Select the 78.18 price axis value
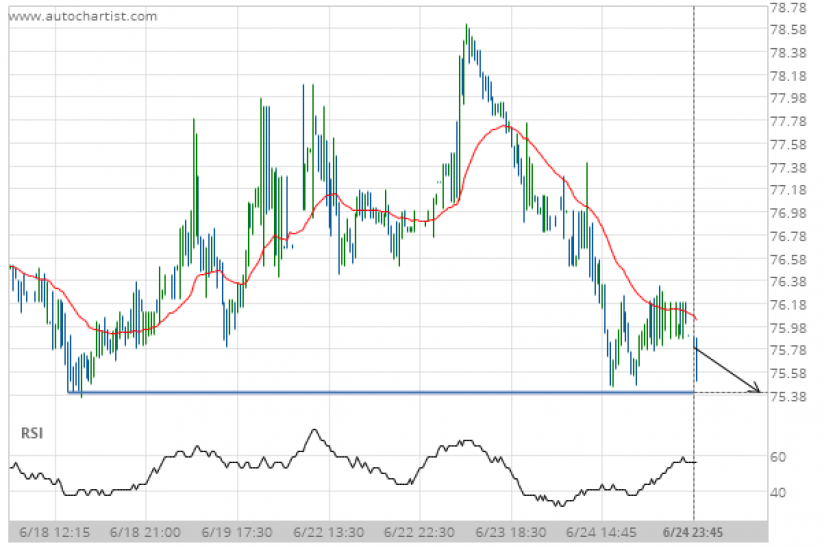The width and height of the screenshot is (822, 548). (x=788, y=76)
